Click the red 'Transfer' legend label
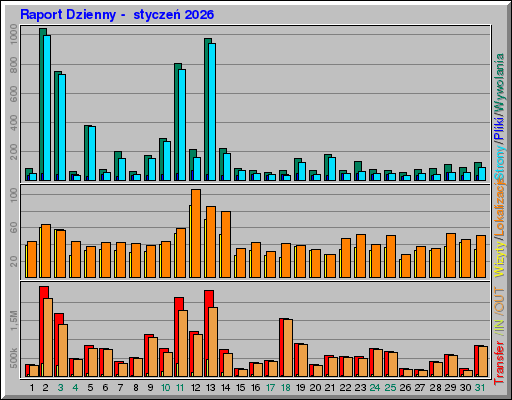This screenshot has width=512, height=400. pos(499,362)
